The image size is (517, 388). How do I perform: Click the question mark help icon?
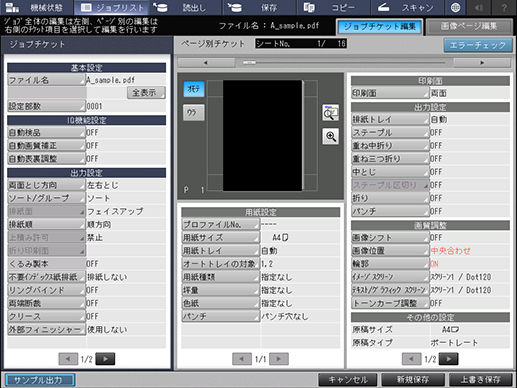(504, 7)
